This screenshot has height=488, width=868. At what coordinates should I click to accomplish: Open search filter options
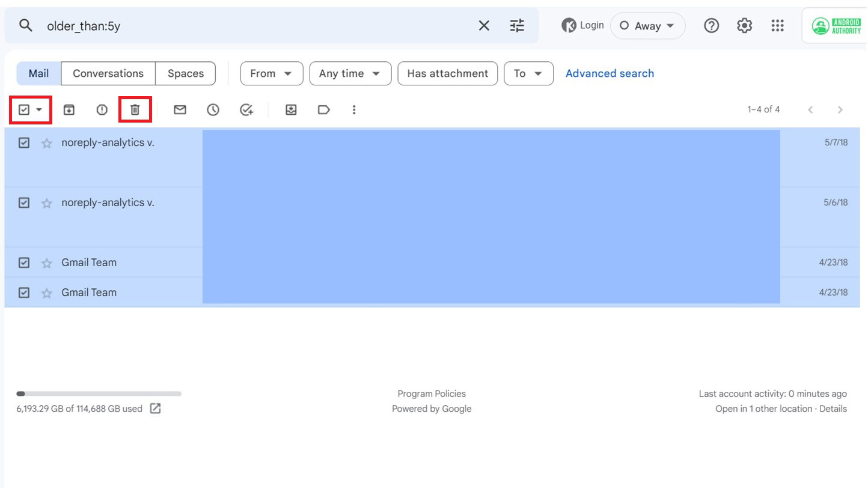point(516,25)
